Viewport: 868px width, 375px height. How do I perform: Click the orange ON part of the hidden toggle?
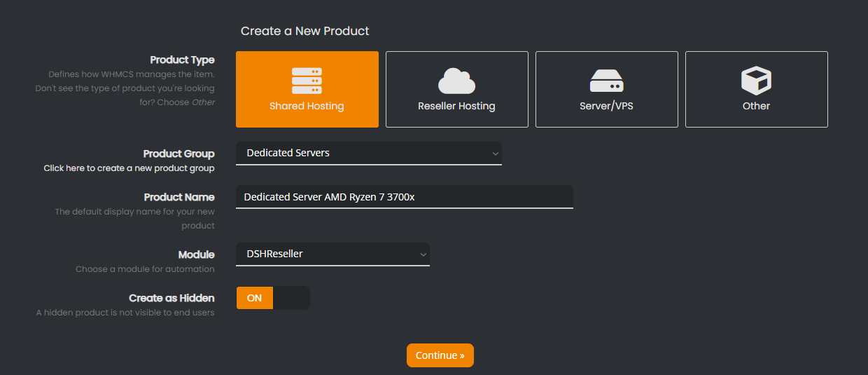255,298
